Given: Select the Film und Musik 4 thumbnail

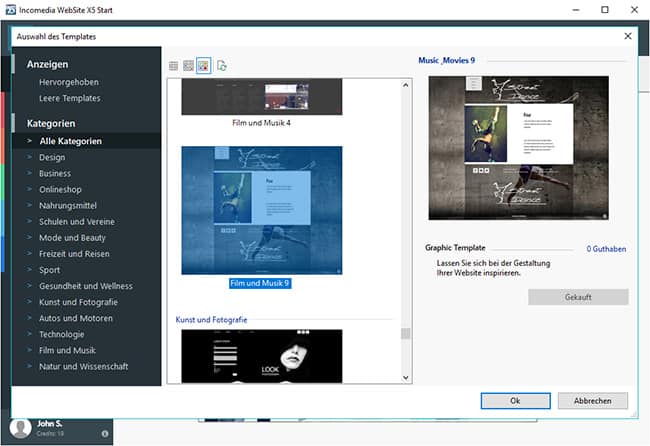Looking at the screenshot, I should pyautogui.click(x=262, y=96).
